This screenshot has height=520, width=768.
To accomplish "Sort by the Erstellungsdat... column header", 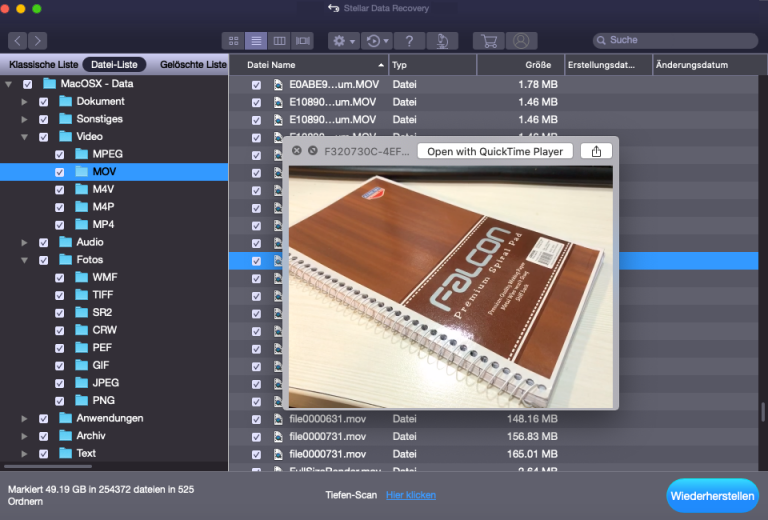I will coord(608,65).
